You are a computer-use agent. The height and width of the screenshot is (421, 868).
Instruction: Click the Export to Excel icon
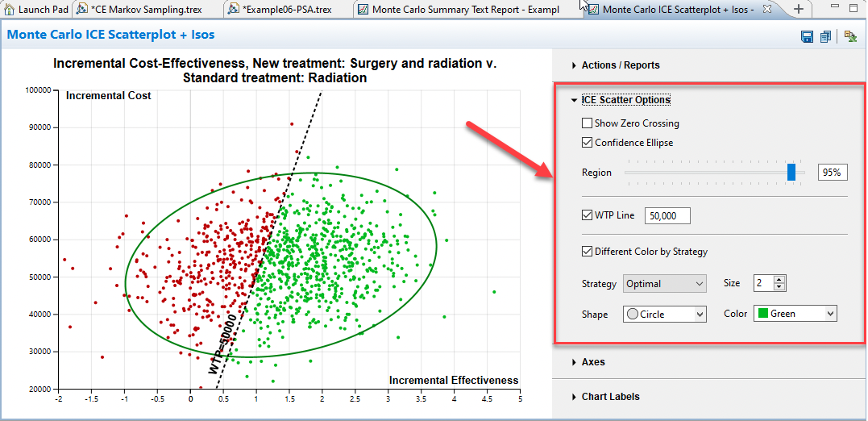(x=849, y=36)
